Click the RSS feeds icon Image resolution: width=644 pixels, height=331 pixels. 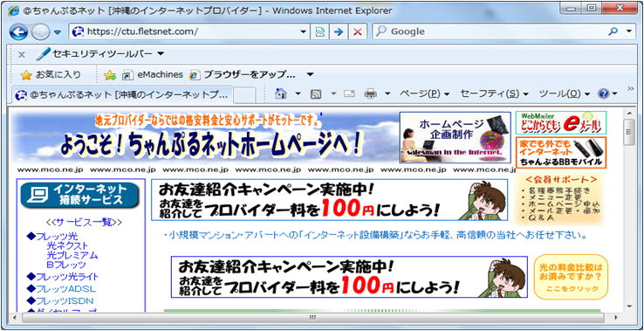[316, 94]
